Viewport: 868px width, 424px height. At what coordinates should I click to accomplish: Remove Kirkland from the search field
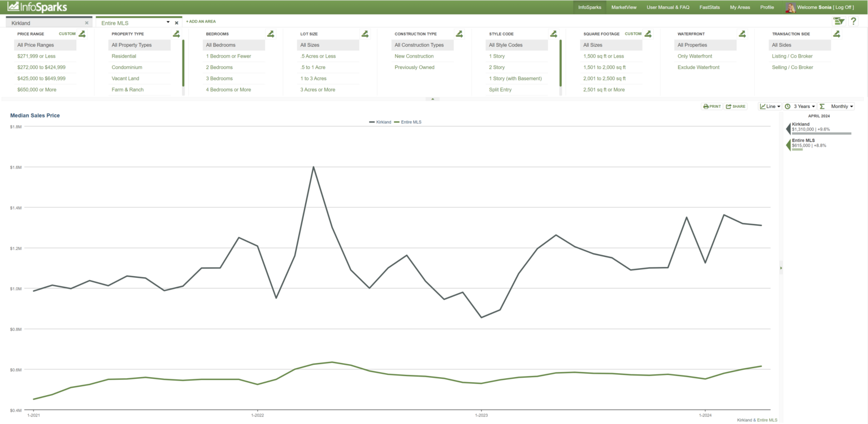point(86,23)
